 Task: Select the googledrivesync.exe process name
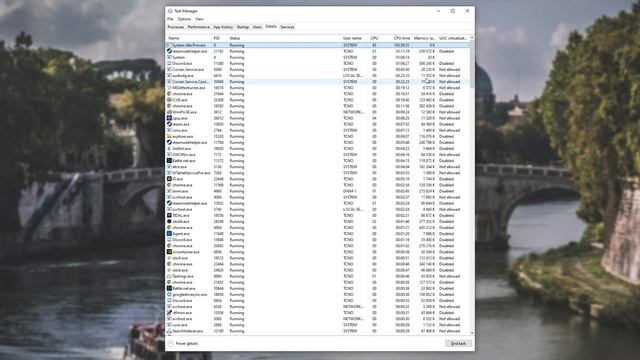point(190,294)
